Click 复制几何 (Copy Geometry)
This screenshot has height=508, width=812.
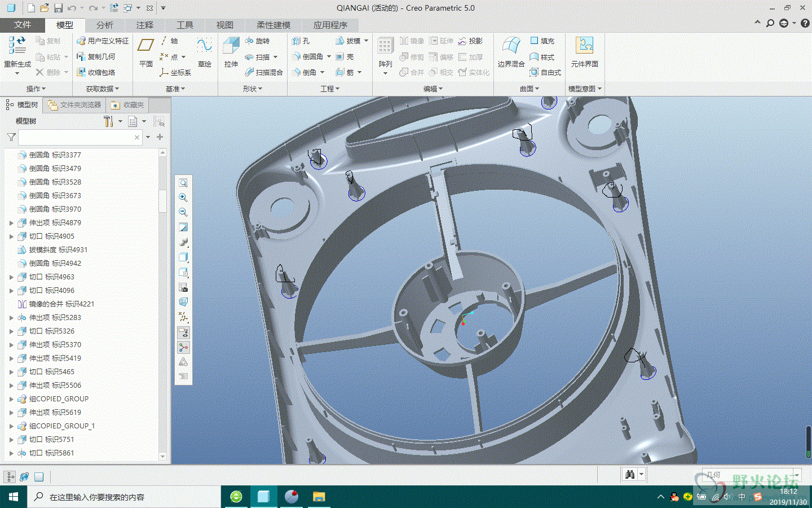[x=96, y=57]
